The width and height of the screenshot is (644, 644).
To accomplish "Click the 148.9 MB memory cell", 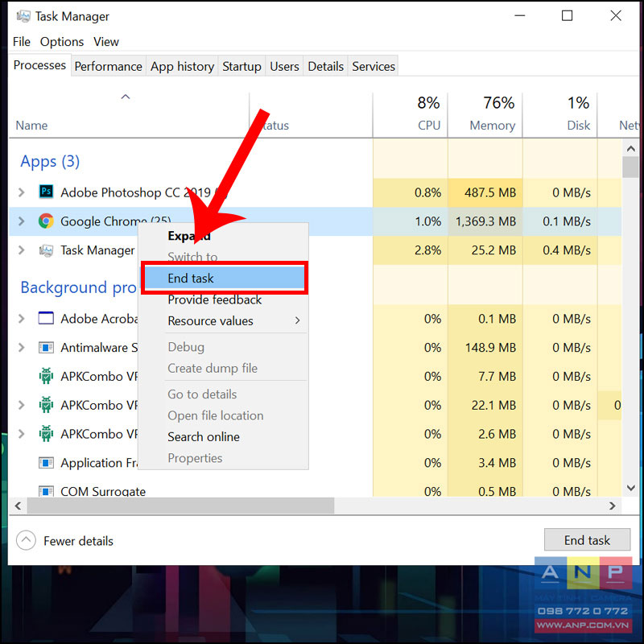I will 485,348.
